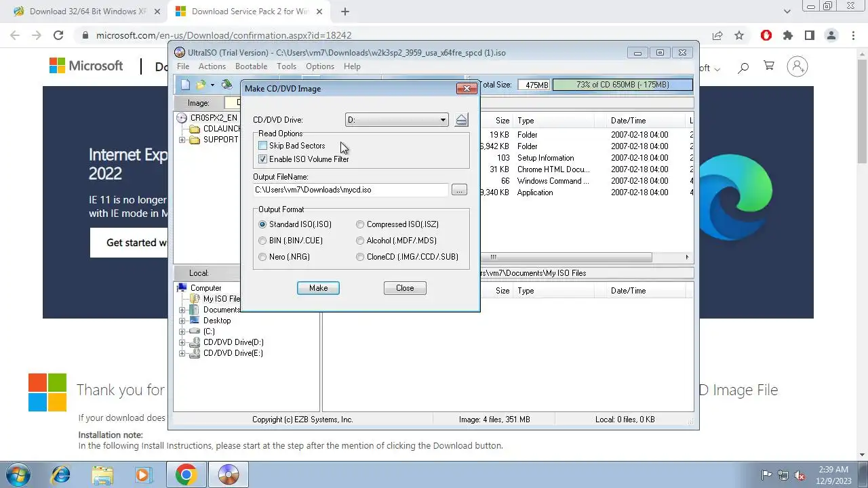Viewport: 868px width, 488px height.
Task: Select Nero (.NRG) output format
Action: point(262,257)
